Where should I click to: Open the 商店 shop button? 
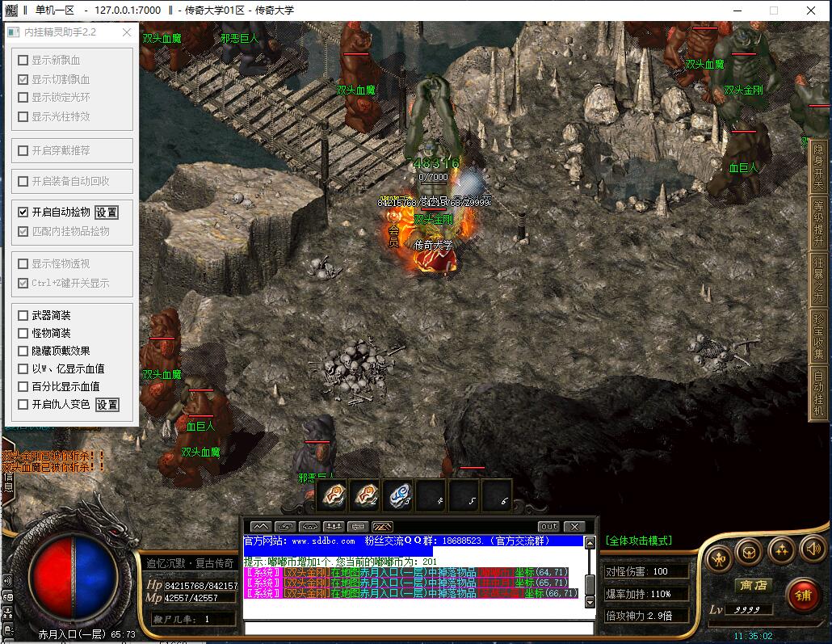tap(754, 585)
